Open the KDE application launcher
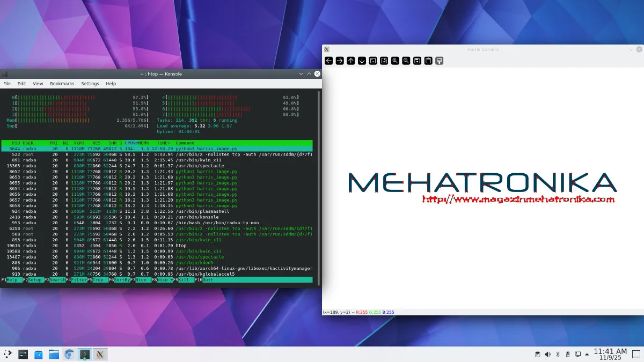 click(x=8, y=354)
